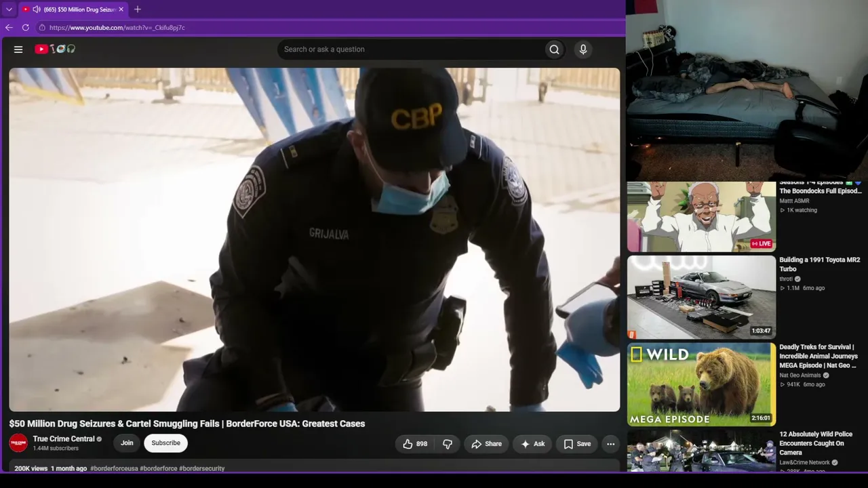Open True Crime Central channel avatar
This screenshot has width=868, height=488.
(x=18, y=443)
